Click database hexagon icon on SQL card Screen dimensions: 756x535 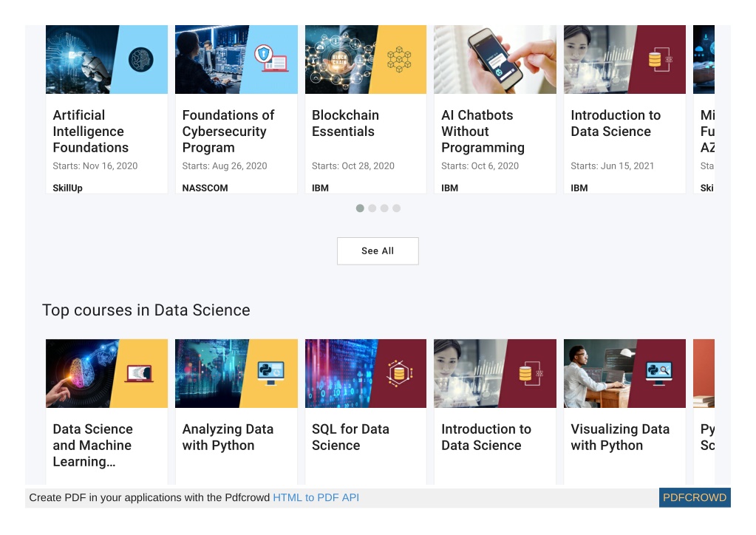coord(399,373)
